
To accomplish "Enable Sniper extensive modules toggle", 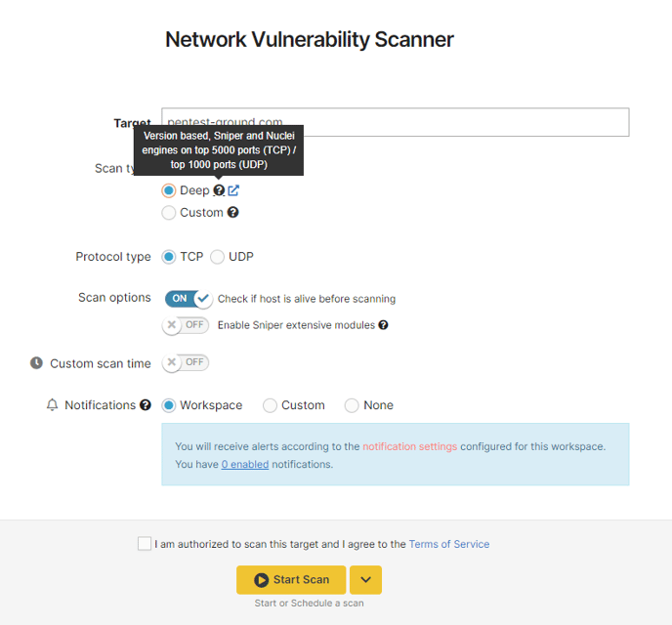I will pos(186,325).
